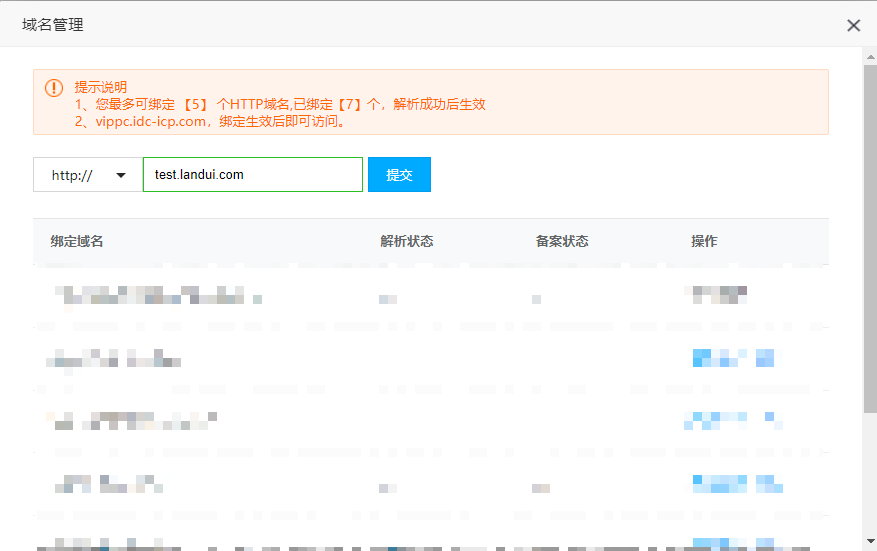
Task: Click the blue action link in the fourth table row
Action: (736, 485)
